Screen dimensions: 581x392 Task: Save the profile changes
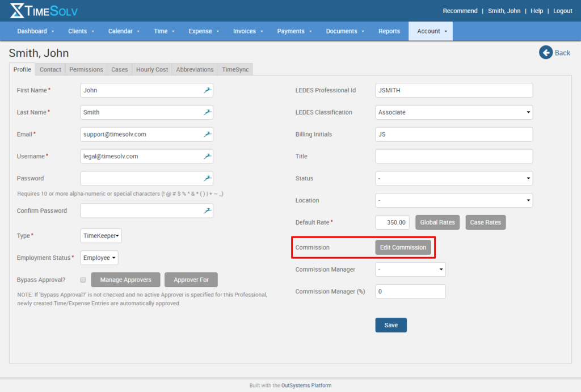pos(391,325)
